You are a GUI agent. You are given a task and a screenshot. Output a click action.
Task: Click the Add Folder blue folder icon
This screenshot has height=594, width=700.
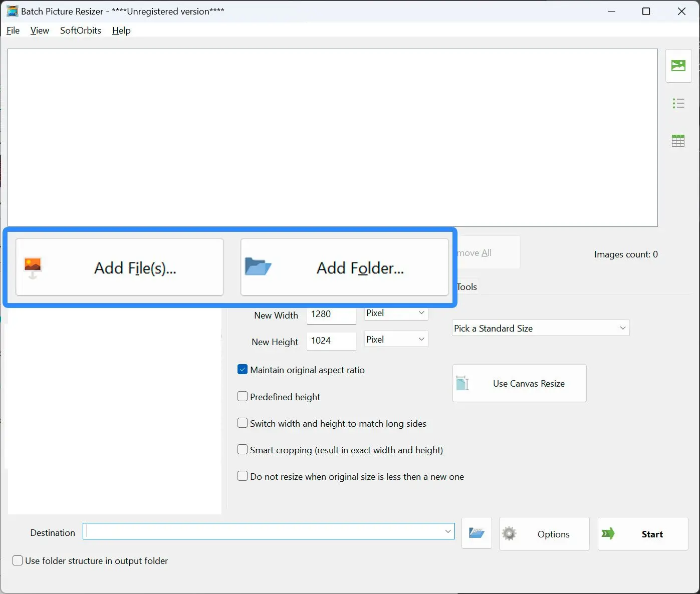(x=258, y=267)
